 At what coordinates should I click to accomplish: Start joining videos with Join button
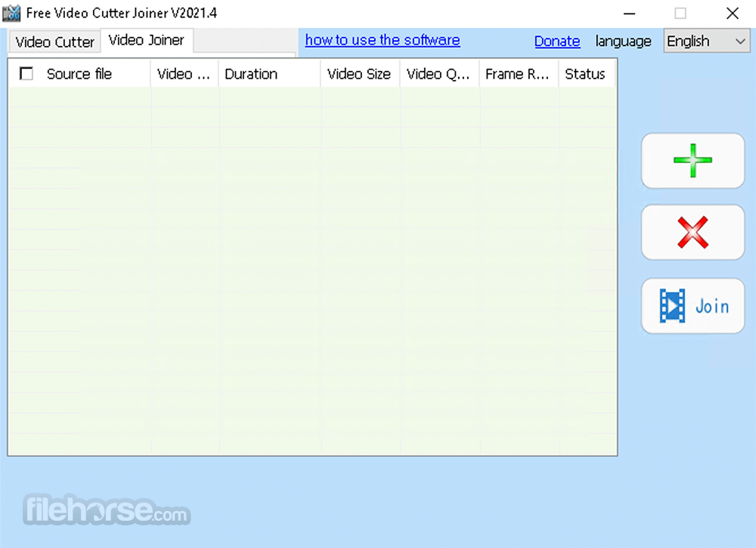pos(692,305)
